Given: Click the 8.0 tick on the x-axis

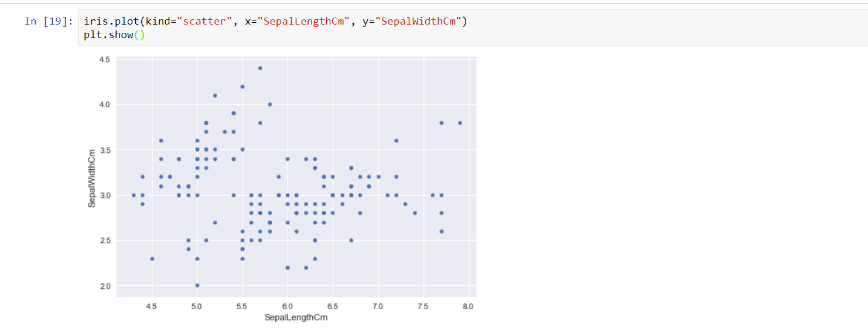Looking at the screenshot, I should point(469,306).
